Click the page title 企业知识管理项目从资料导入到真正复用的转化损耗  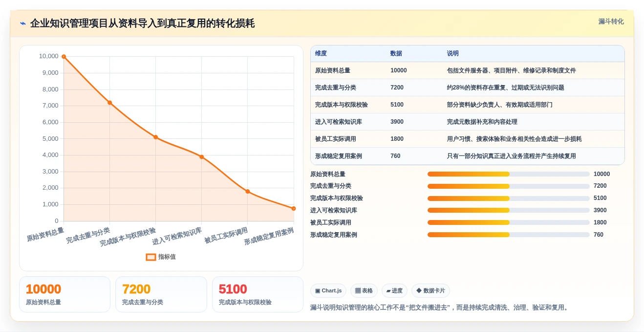(142, 23)
